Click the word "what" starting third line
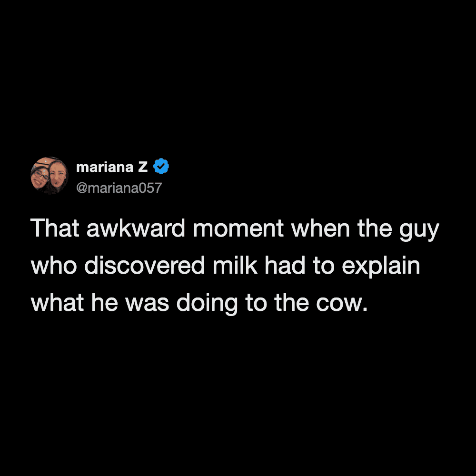The height and width of the screenshot is (476, 476). [x=57, y=302]
